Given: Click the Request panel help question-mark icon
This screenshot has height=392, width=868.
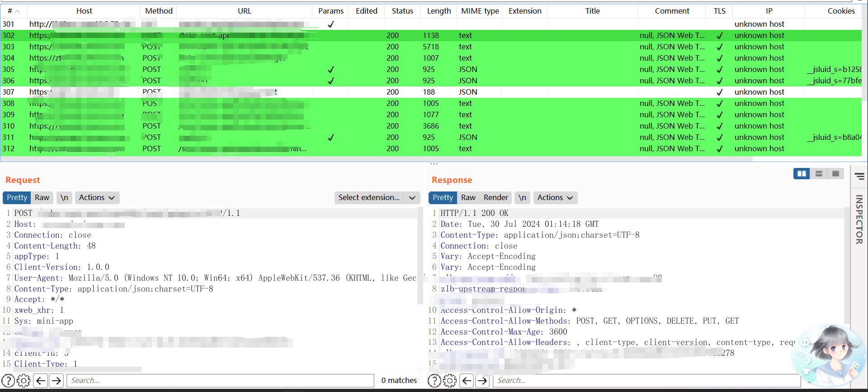Looking at the screenshot, I should pyautogui.click(x=8, y=381).
